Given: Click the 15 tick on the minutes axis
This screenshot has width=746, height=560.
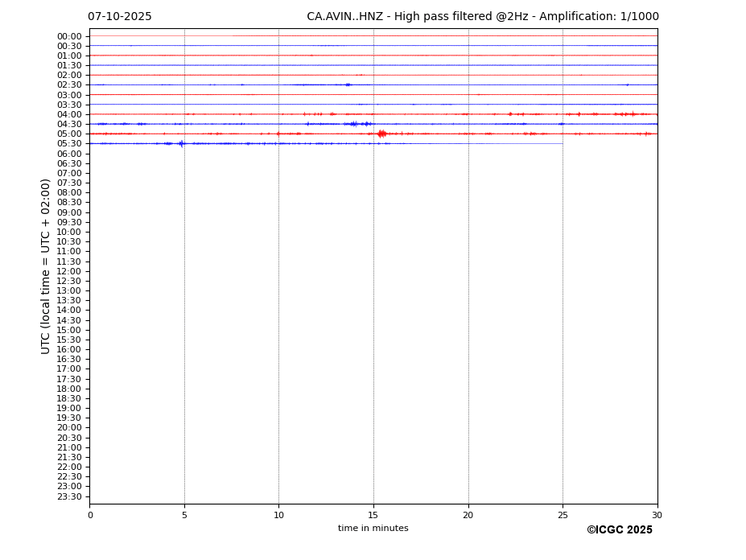Looking at the screenshot, I should 373,516.
